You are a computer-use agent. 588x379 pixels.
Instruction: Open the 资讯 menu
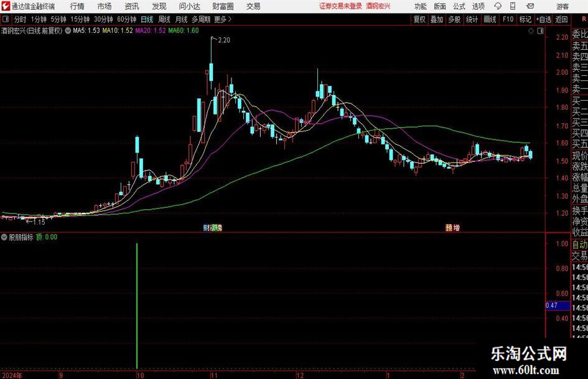point(132,6)
